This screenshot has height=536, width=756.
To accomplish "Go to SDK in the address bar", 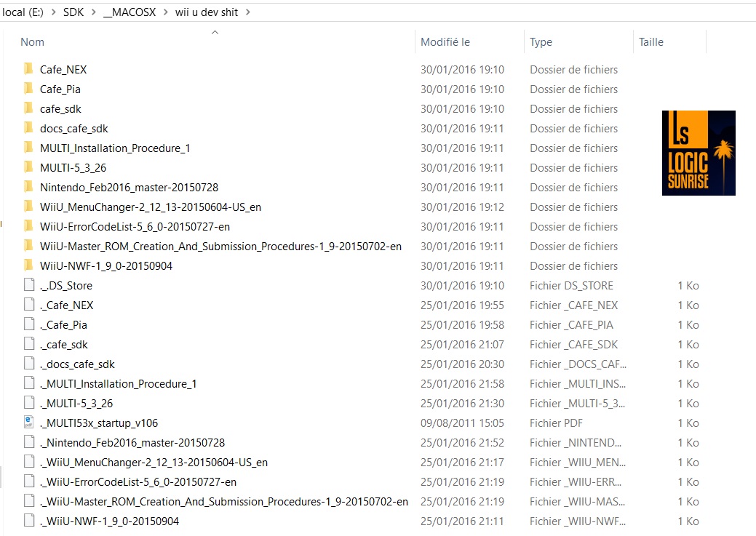I will point(73,12).
